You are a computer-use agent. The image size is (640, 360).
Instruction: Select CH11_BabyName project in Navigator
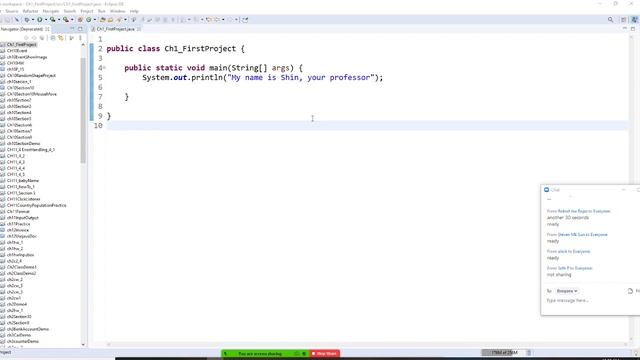tap(23, 180)
